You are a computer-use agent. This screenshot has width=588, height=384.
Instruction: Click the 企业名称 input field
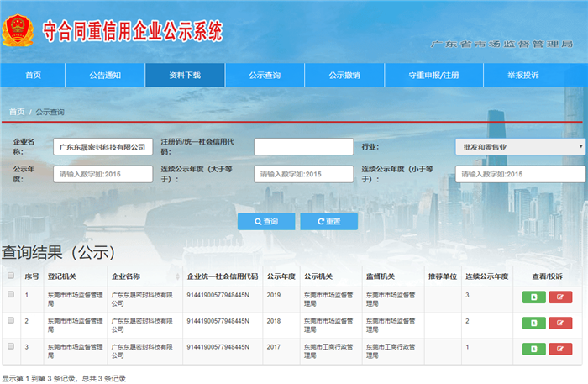tap(103, 147)
